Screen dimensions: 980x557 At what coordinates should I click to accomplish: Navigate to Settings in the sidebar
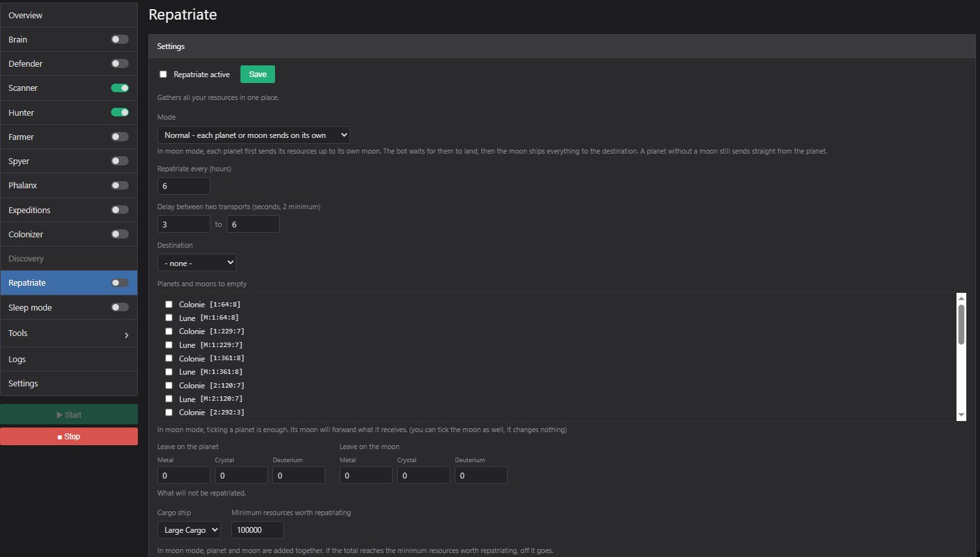click(x=69, y=384)
